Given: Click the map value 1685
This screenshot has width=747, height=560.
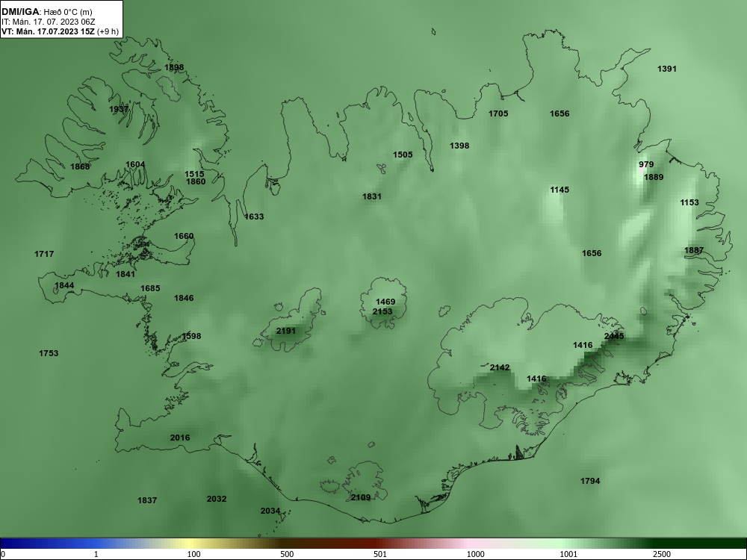Looking at the screenshot, I should coord(150,288).
